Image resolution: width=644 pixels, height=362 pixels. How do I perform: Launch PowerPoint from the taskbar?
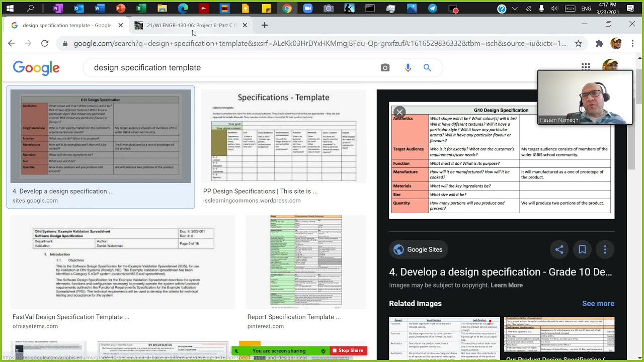click(120, 9)
